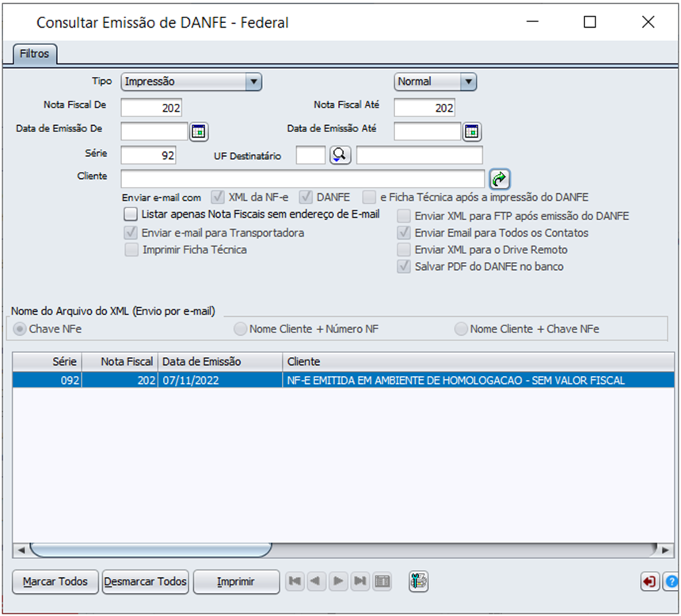Go to the last record navigation arrow
681x616 pixels.
tap(360, 582)
